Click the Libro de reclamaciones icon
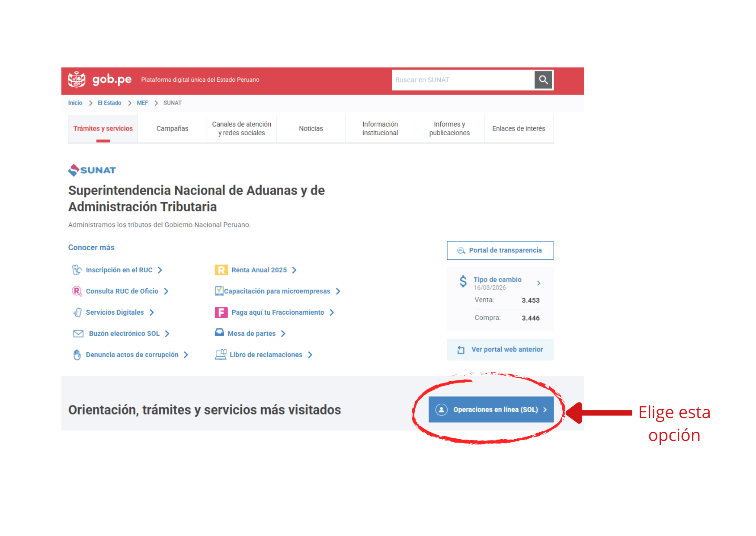Screen dimensions: 756x536 coord(221,355)
